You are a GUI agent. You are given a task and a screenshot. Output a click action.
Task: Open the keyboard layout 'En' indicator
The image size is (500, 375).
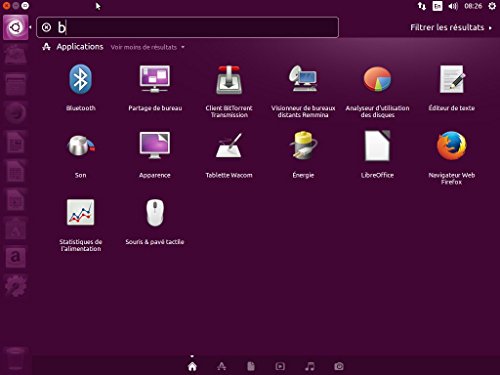point(437,6)
